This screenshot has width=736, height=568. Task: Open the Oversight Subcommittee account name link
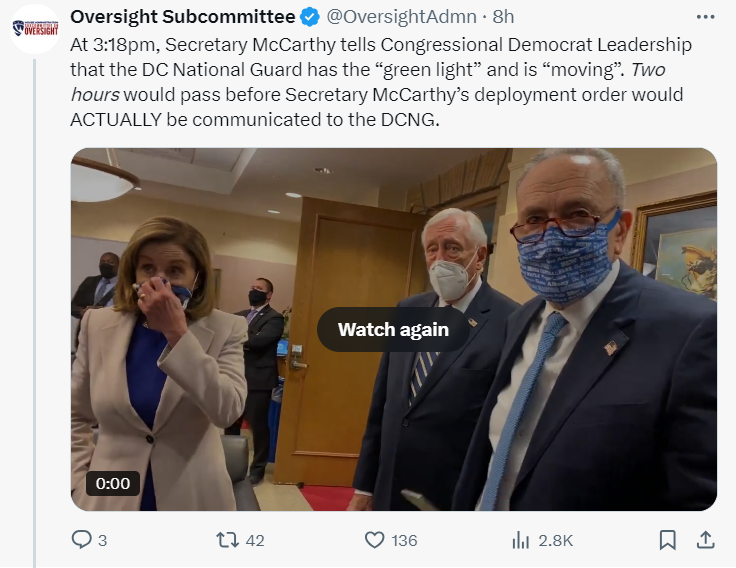[x=182, y=17]
